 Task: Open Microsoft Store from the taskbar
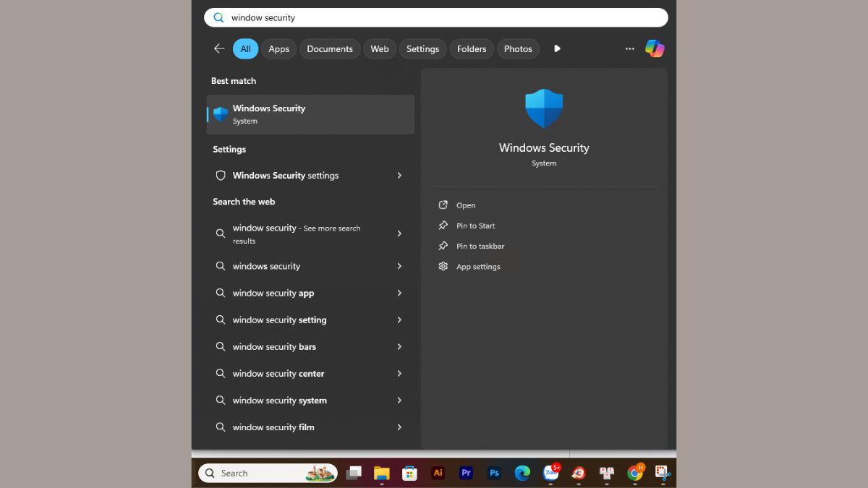click(x=409, y=473)
